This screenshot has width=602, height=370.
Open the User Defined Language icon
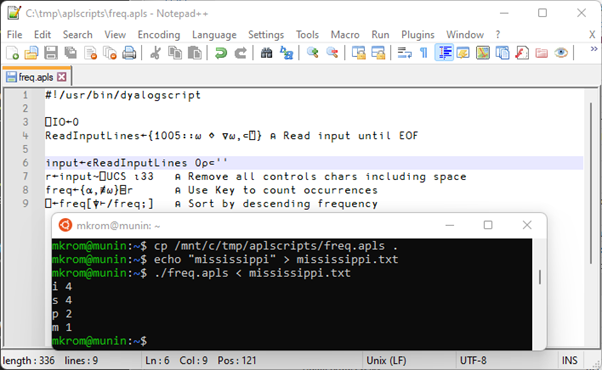click(x=463, y=53)
